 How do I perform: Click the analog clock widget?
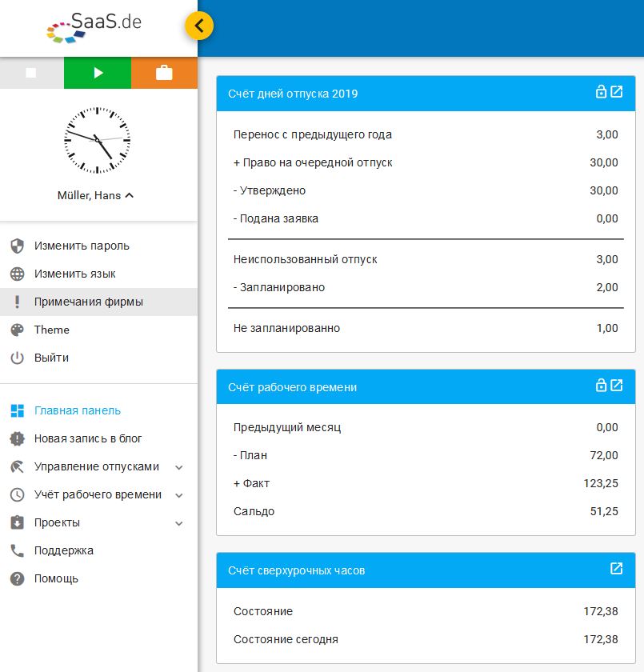[98, 139]
